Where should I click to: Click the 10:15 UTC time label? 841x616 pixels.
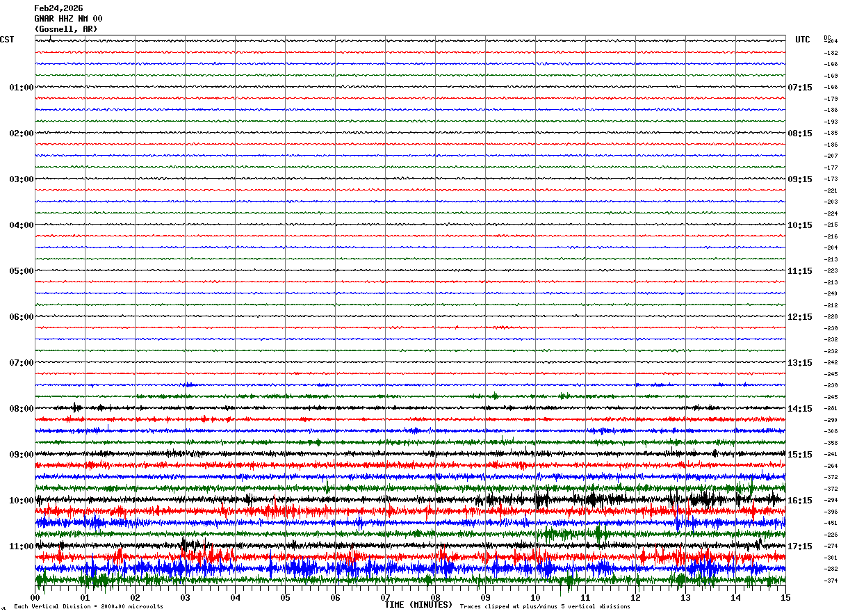[x=800, y=225]
